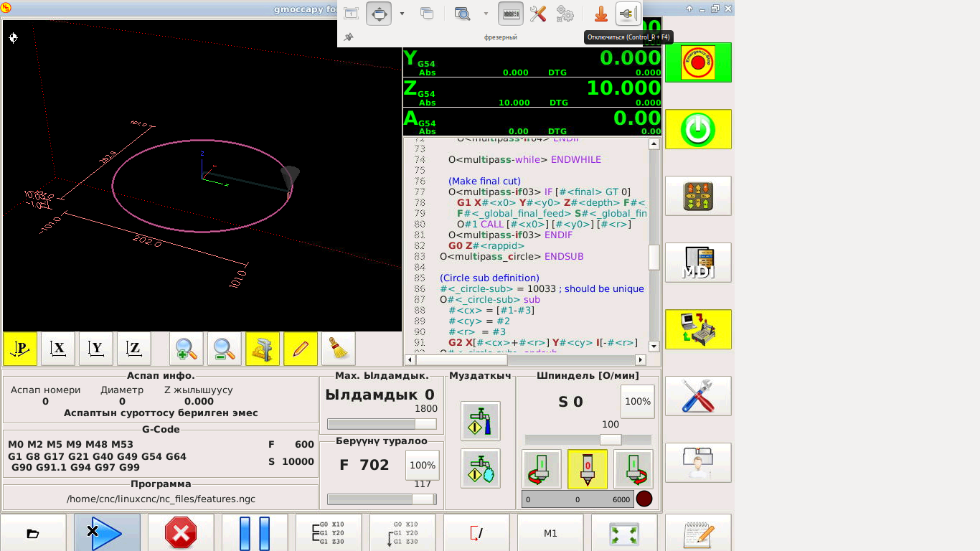The height and width of the screenshot is (551, 980).
Task: Open MDI mode
Action: pos(697,263)
